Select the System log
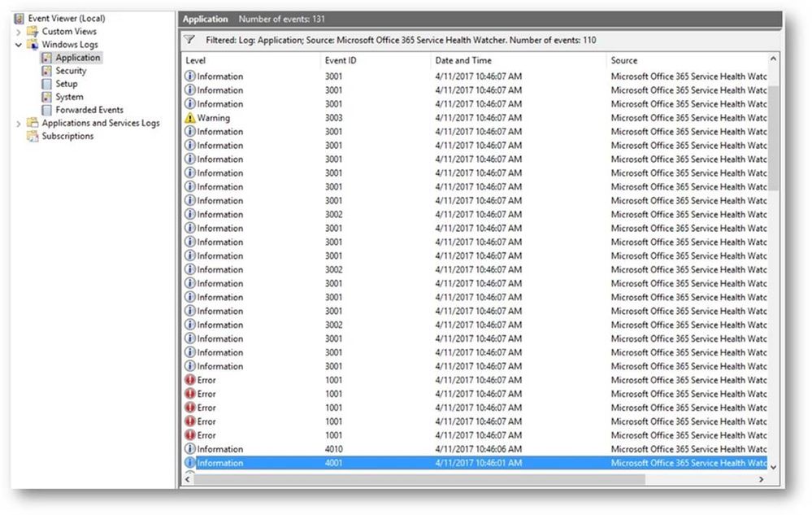The height and width of the screenshot is (515, 812). (69, 97)
